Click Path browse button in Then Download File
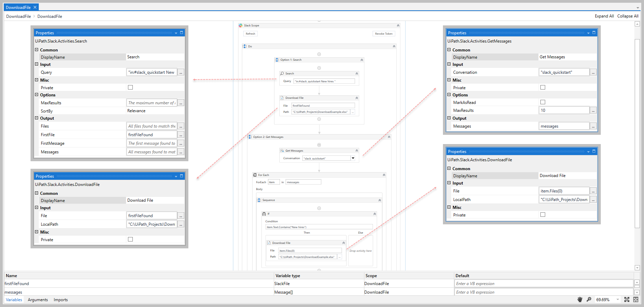The image size is (644, 307). (340, 257)
